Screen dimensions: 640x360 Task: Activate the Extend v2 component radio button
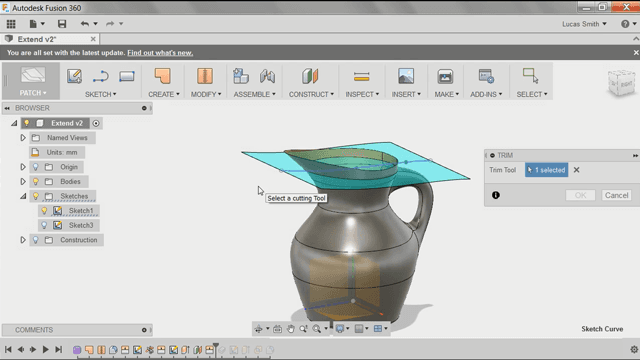(x=96, y=123)
